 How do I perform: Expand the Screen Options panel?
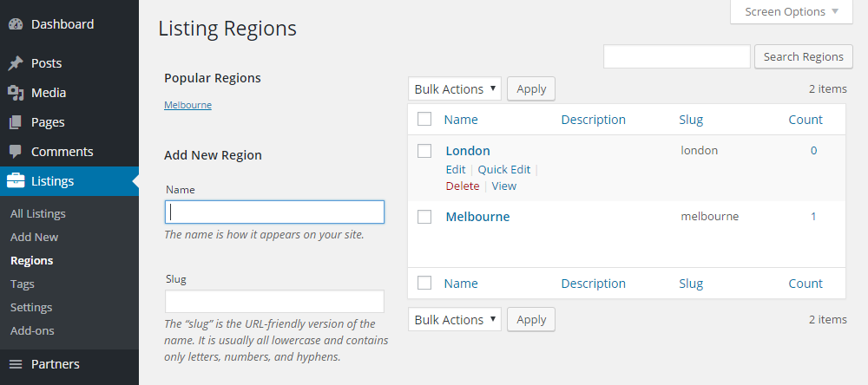pyautogui.click(x=791, y=11)
